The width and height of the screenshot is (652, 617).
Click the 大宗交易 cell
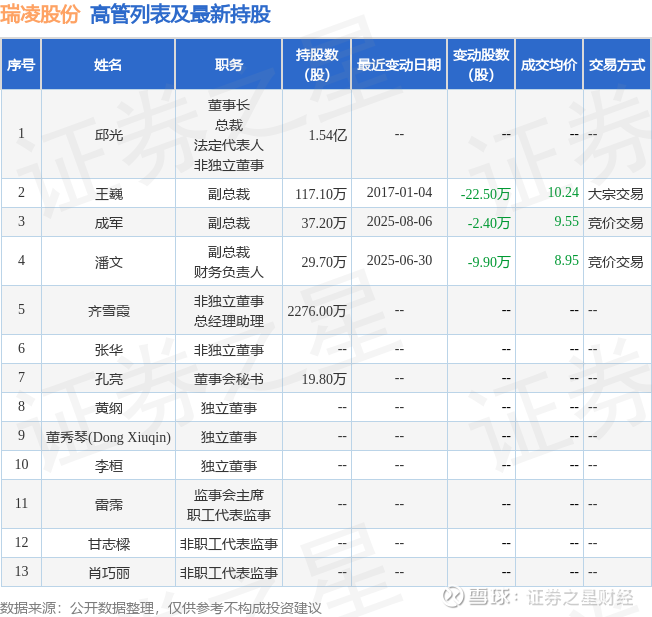pyautogui.click(x=615, y=193)
